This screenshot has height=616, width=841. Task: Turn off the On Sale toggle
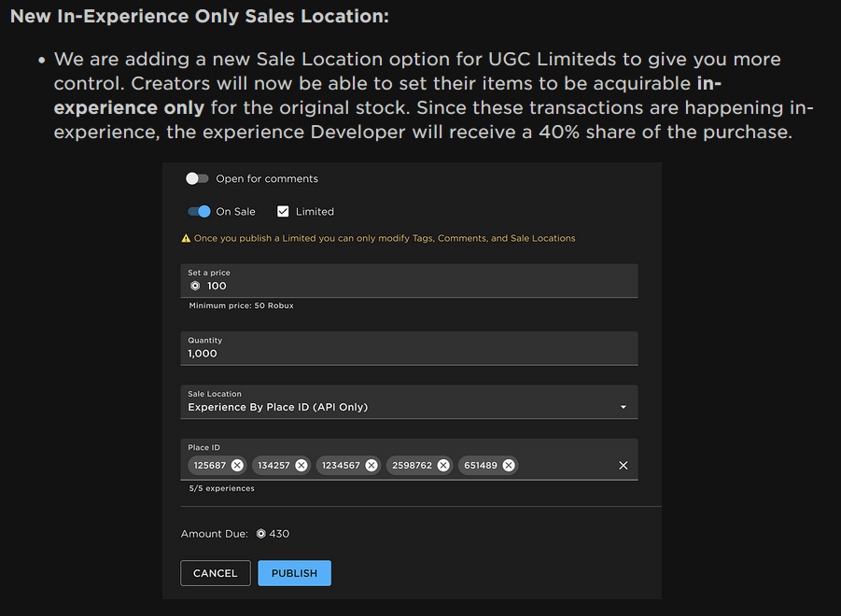pos(199,211)
